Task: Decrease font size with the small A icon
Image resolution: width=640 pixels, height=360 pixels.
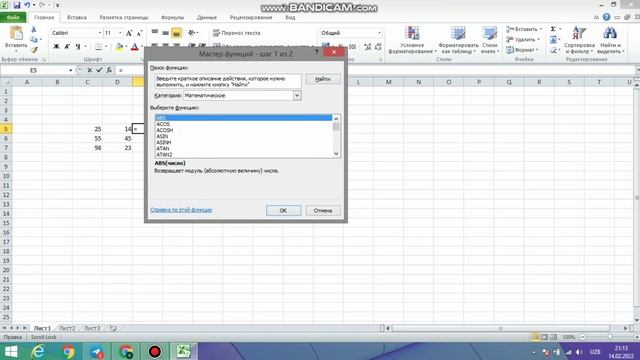Action: click(x=139, y=33)
